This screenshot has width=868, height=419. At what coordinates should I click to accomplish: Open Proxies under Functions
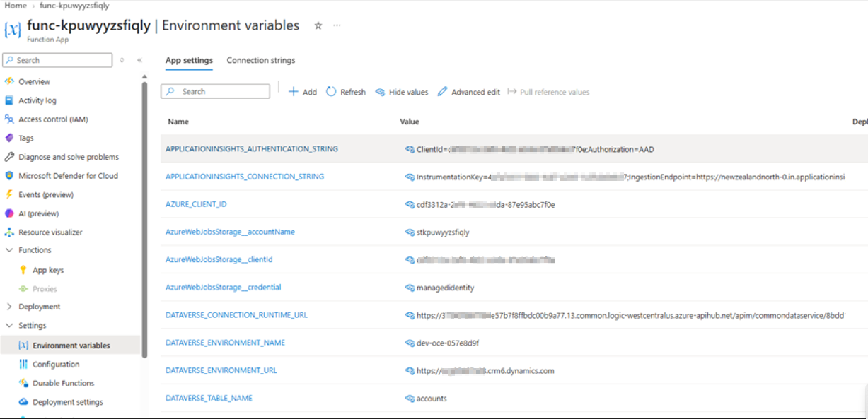coord(45,289)
